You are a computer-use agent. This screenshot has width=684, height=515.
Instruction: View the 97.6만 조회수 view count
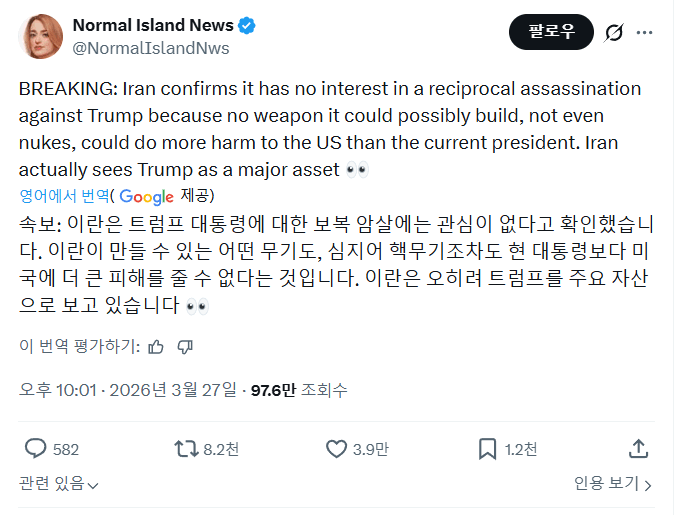tap(299, 389)
